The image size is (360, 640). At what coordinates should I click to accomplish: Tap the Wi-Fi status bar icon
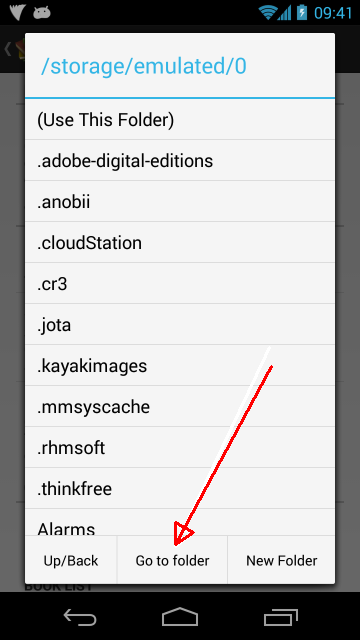(268, 13)
